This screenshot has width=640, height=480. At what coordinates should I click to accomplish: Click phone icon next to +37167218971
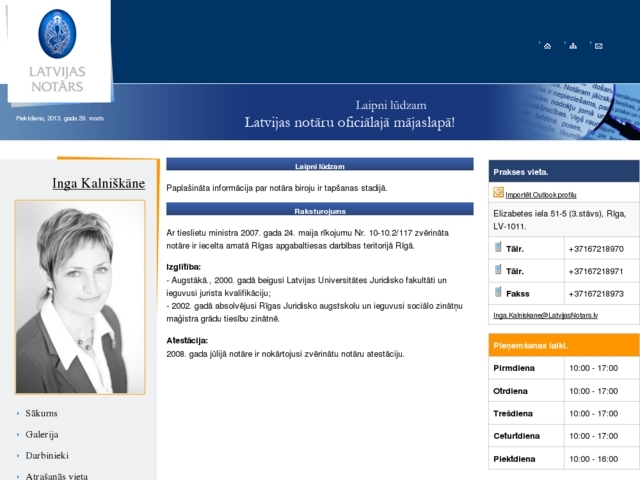[498, 269]
